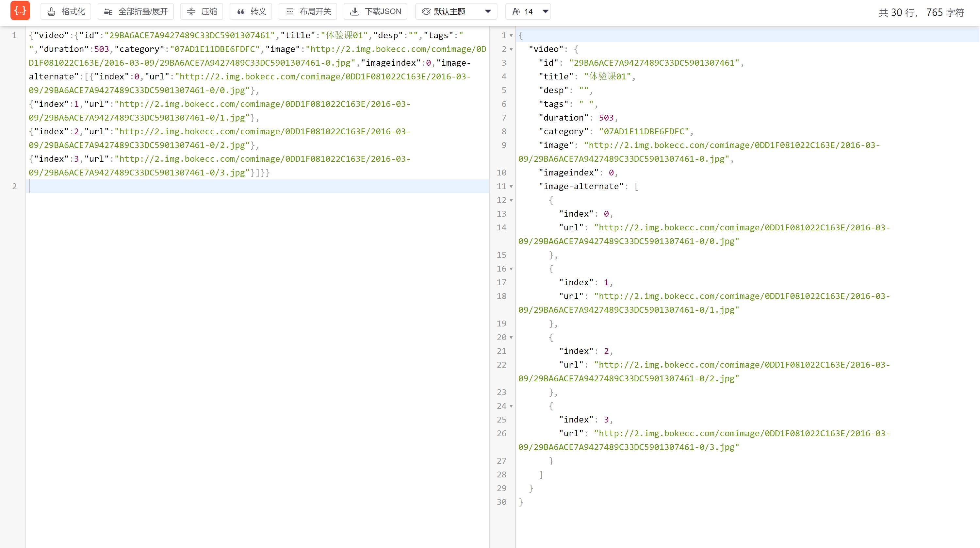
Task: Click 全部折叠/展开 to fold or unfold all
Action: (136, 11)
